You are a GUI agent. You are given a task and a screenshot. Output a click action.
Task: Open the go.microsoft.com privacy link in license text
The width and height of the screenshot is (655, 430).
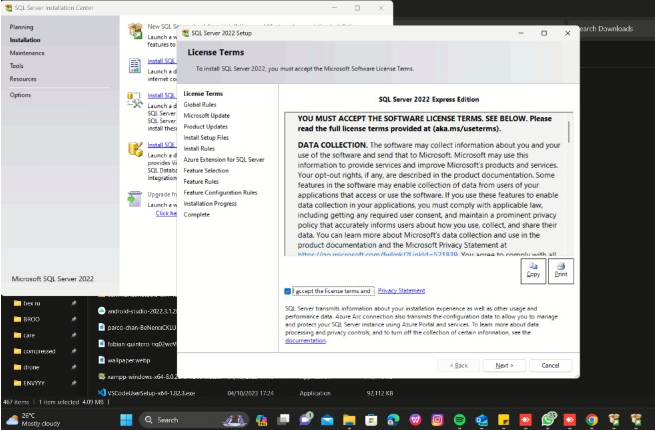pyautogui.click(x=378, y=254)
